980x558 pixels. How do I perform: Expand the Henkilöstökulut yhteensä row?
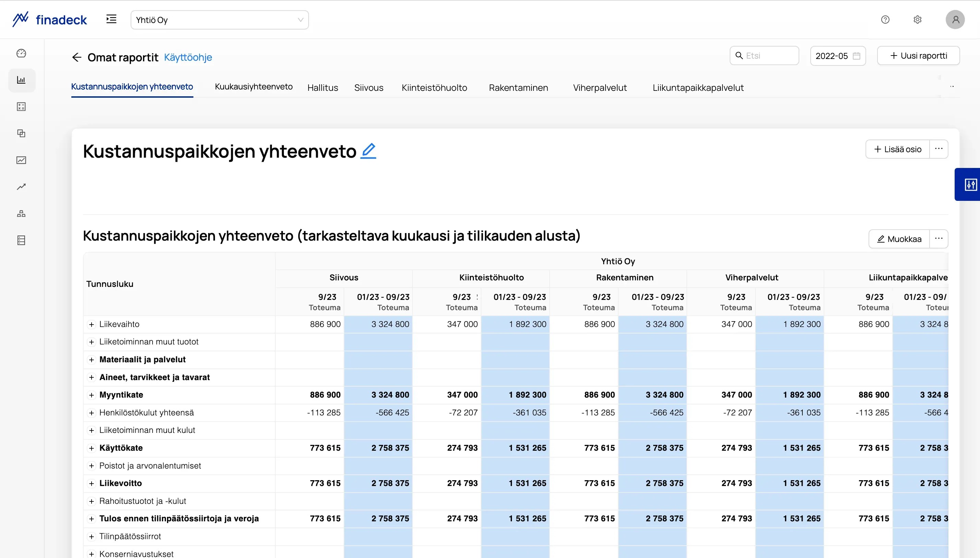pos(91,413)
